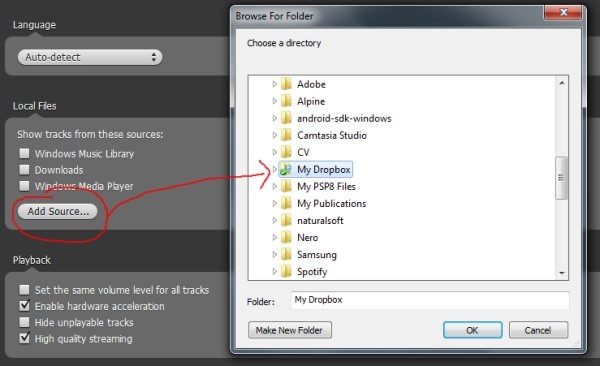Image resolution: width=600 pixels, height=366 pixels.
Task: Check the Downloads source checkbox
Action: point(24,170)
